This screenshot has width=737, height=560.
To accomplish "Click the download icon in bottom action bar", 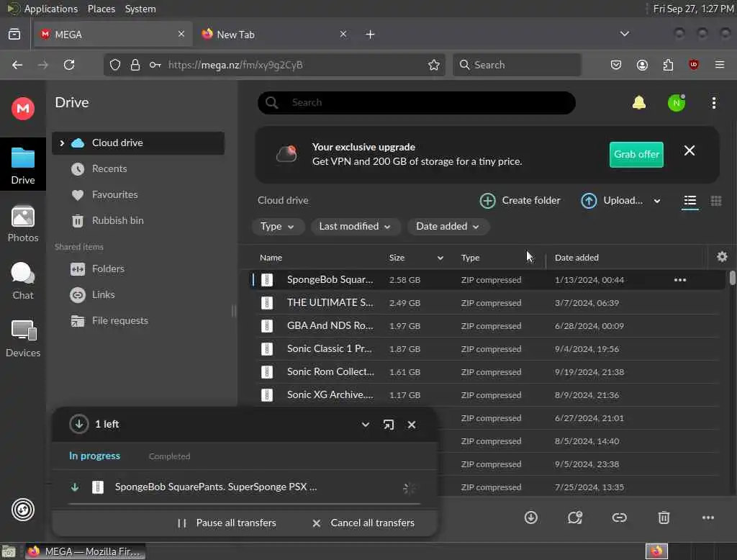I will point(530,518).
